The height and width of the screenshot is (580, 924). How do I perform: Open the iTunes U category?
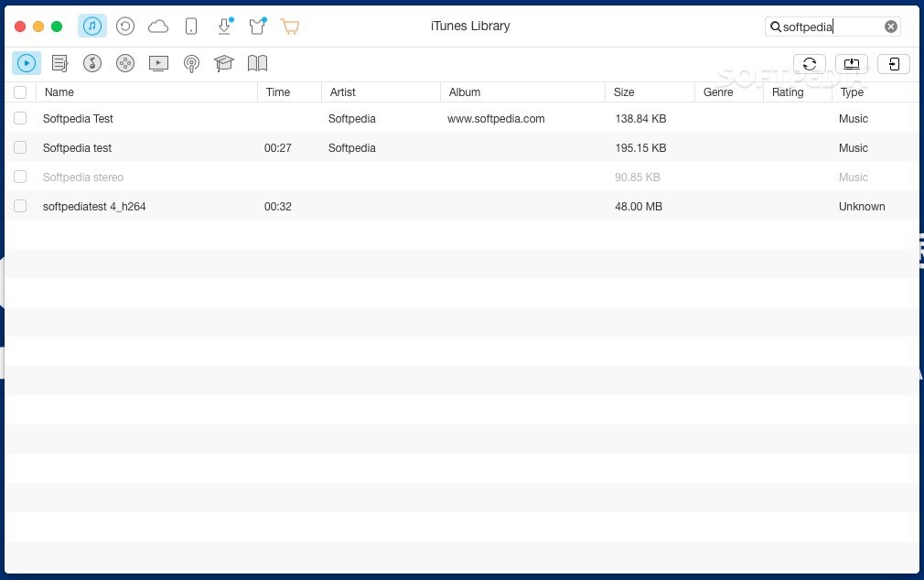tap(224, 62)
